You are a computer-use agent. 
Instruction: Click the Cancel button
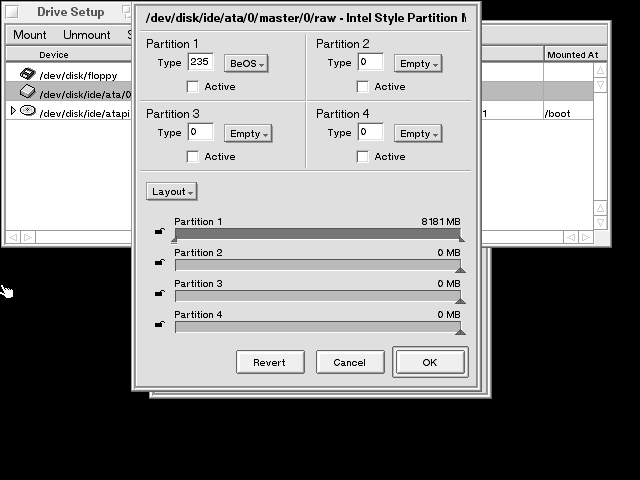click(350, 362)
